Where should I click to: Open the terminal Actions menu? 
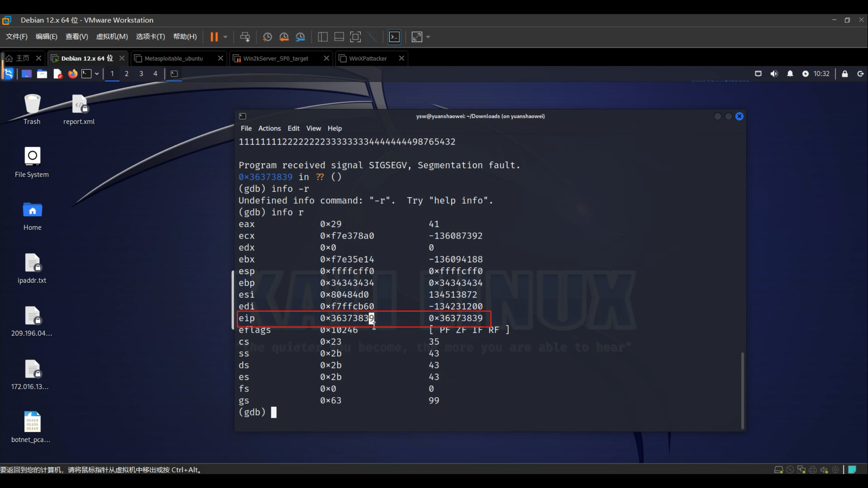click(x=269, y=128)
